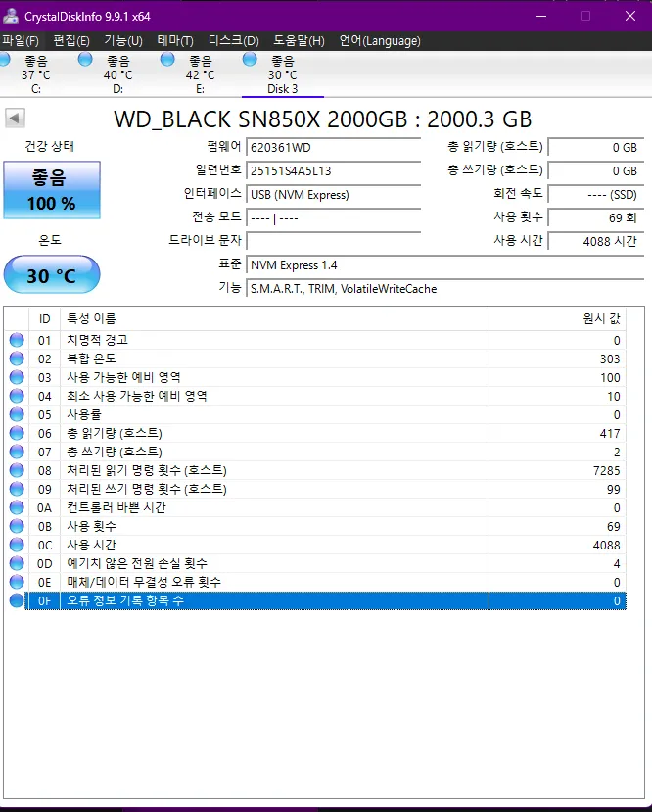
Task: Open the 테마(T) menu
Action: click(x=175, y=41)
